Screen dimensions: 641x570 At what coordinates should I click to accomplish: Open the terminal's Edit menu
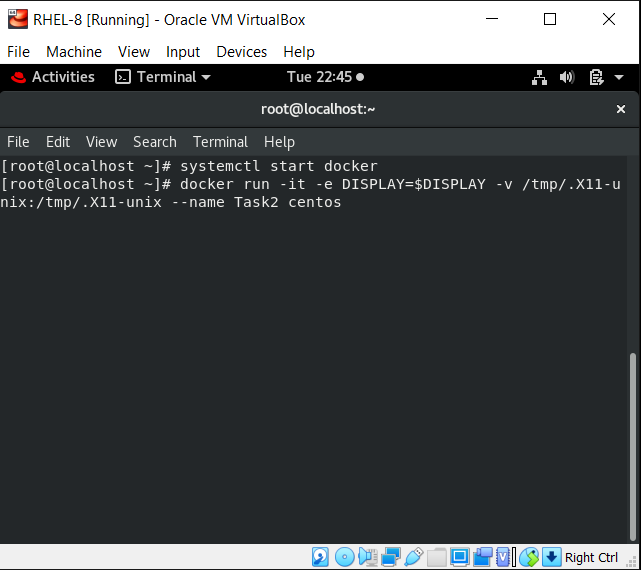tap(58, 142)
